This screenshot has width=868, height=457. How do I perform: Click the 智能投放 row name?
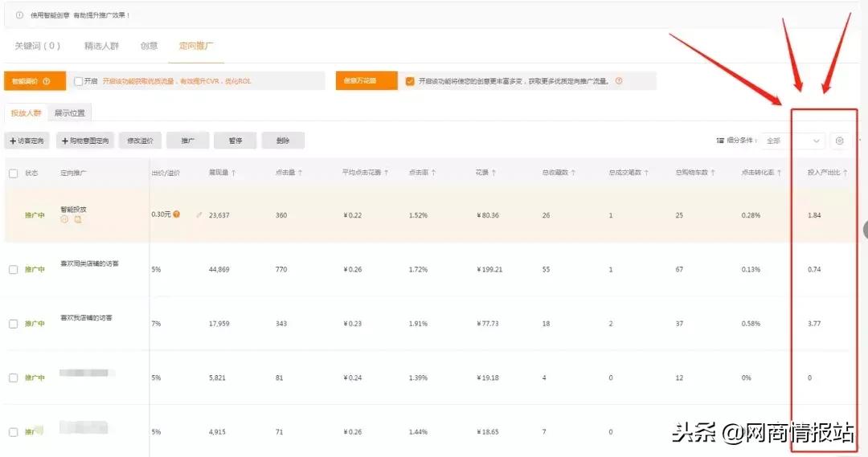point(73,210)
